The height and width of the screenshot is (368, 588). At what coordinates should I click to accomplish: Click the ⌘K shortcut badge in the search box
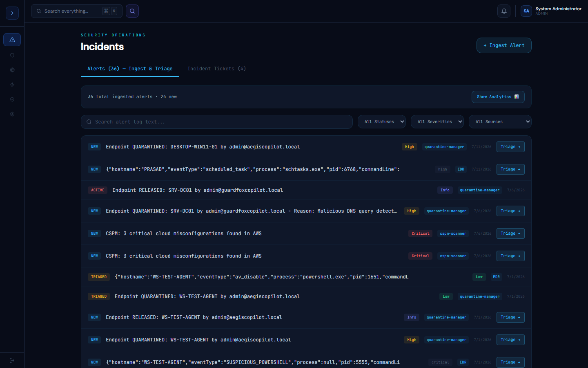[110, 11]
